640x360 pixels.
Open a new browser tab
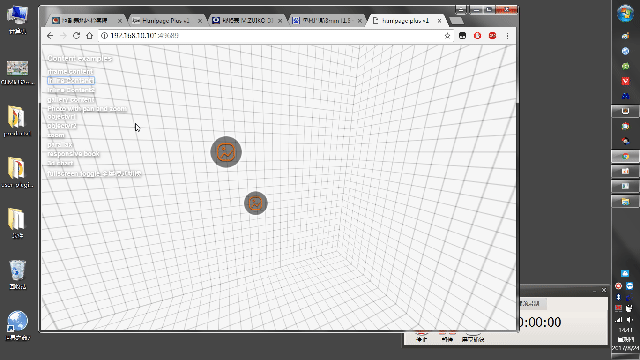pyautogui.click(x=456, y=20)
